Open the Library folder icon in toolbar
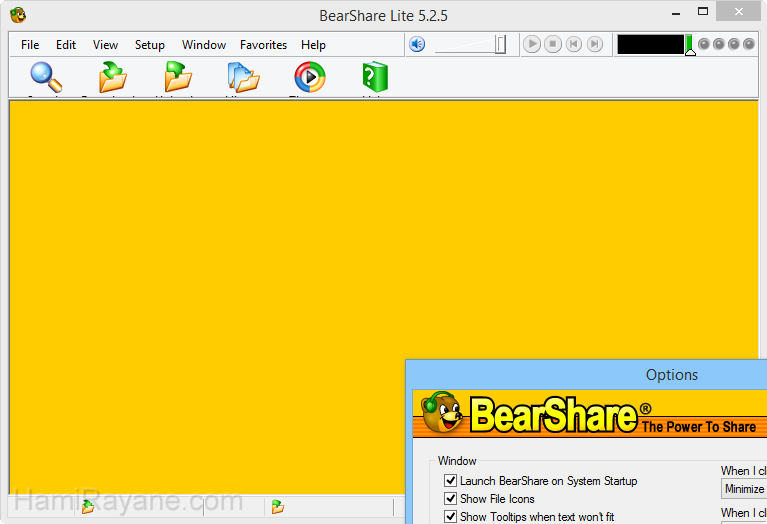This screenshot has height=524, width=767. [243, 78]
